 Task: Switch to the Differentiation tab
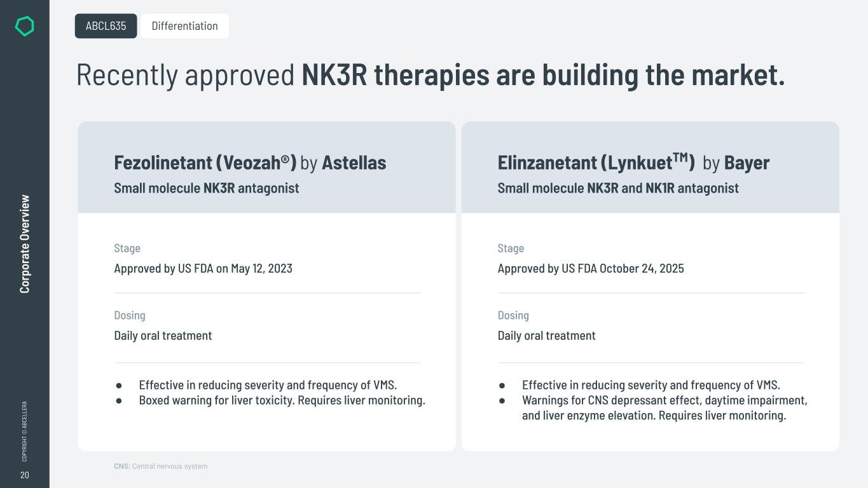184,26
